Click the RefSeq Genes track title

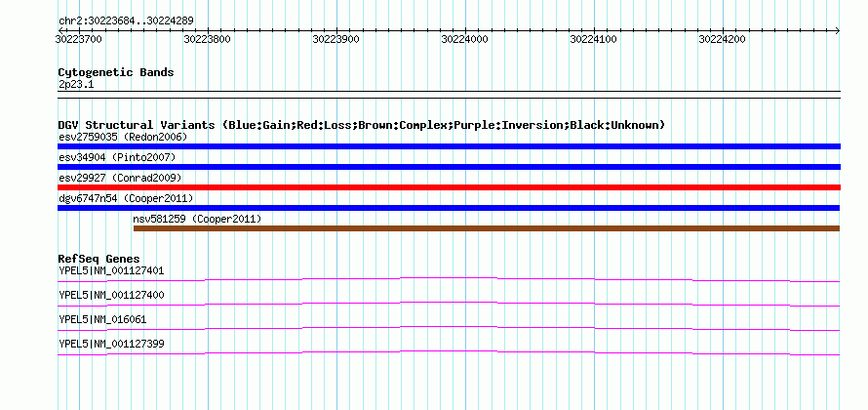pos(99,259)
